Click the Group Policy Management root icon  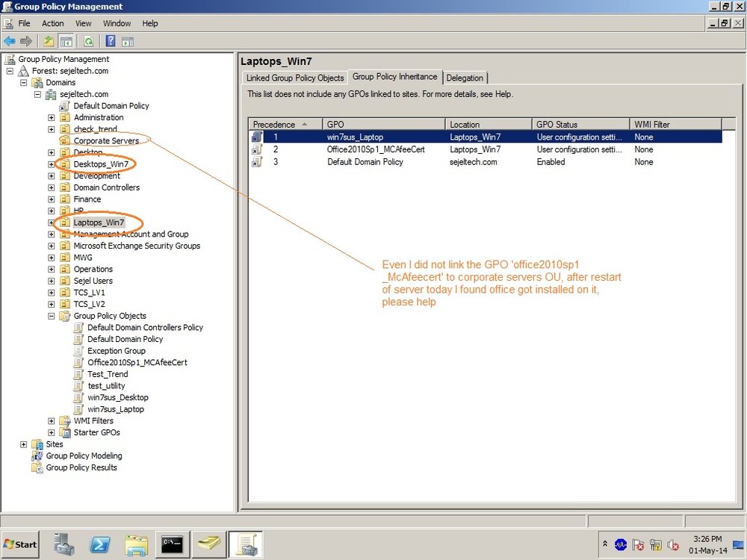click(x=10, y=59)
